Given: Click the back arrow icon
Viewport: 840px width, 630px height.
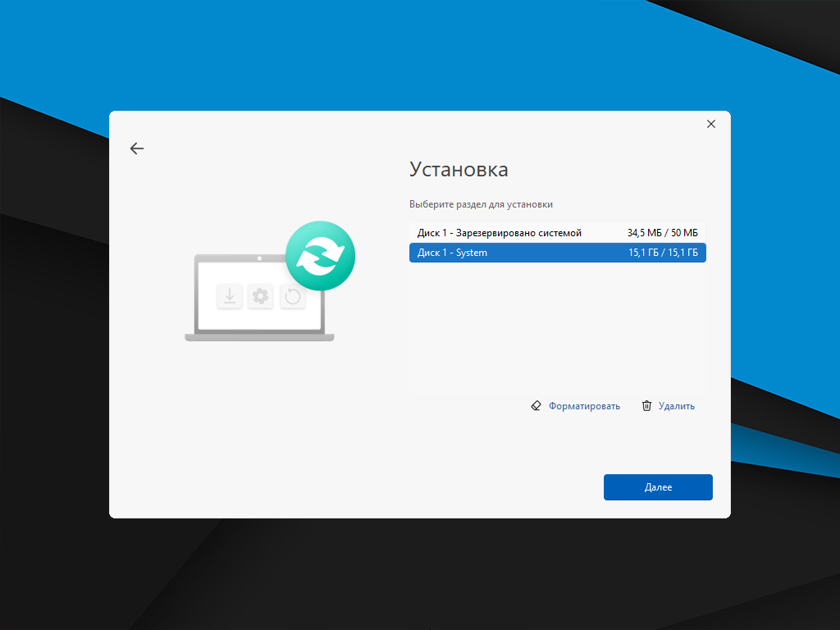Looking at the screenshot, I should 137,148.
